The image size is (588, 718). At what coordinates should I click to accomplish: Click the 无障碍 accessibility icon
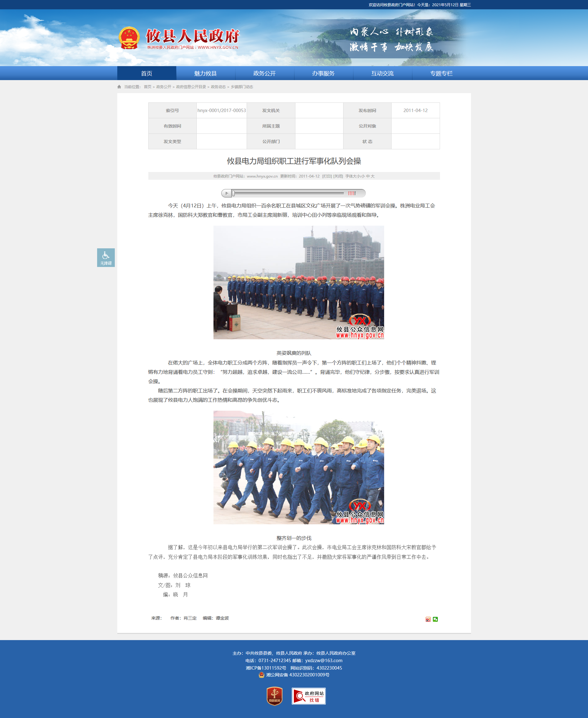(x=106, y=258)
